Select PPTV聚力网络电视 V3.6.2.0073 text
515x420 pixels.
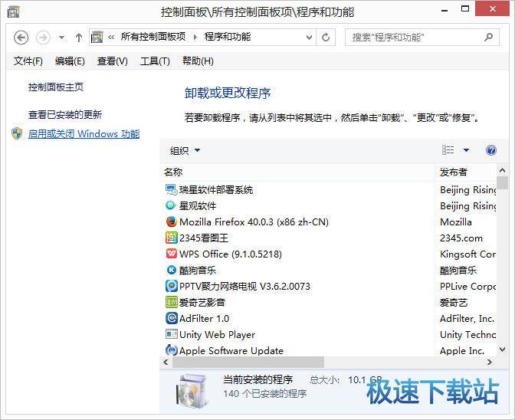coord(244,287)
